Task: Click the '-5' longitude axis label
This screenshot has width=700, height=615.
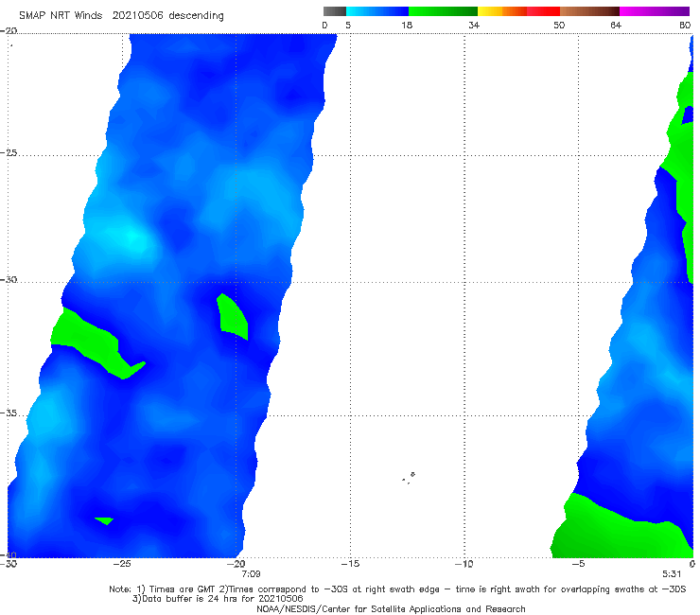Action: click(578, 564)
